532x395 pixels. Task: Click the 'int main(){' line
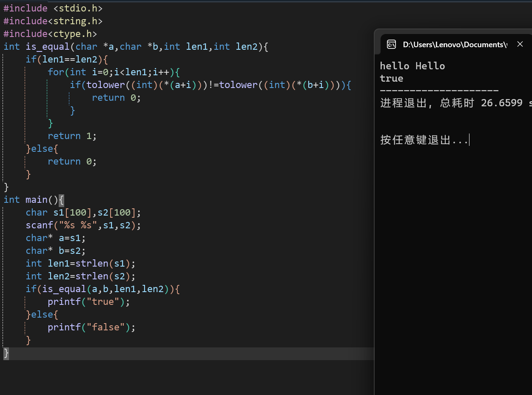pos(34,199)
